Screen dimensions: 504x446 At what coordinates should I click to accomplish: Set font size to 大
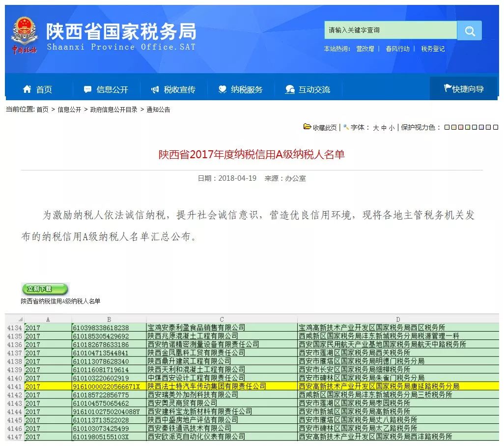376,128
